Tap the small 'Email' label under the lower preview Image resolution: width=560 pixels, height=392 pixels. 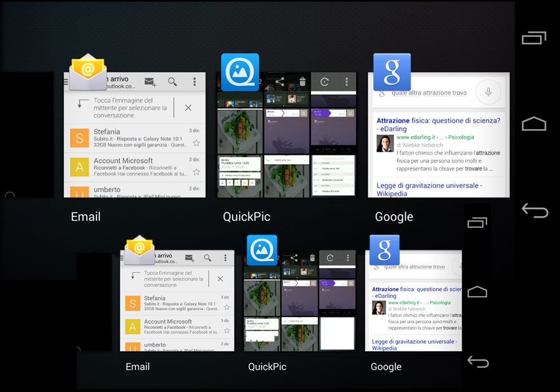[x=138, y=367]
